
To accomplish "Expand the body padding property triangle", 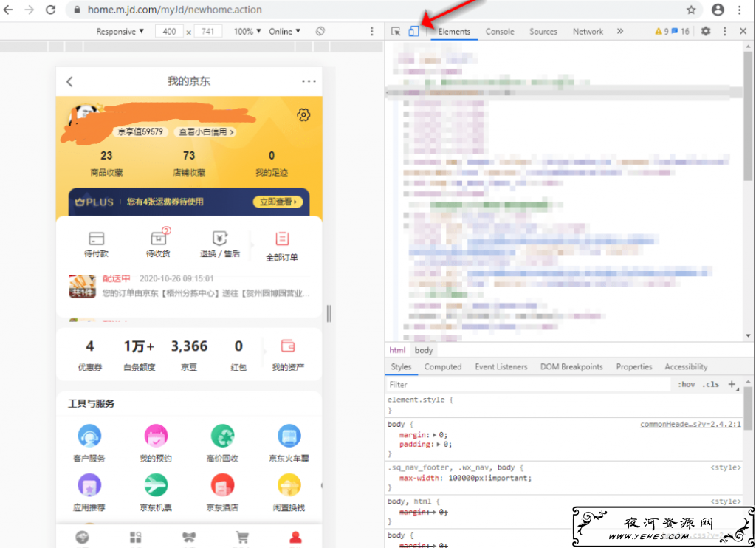I will tap(439, 445).
